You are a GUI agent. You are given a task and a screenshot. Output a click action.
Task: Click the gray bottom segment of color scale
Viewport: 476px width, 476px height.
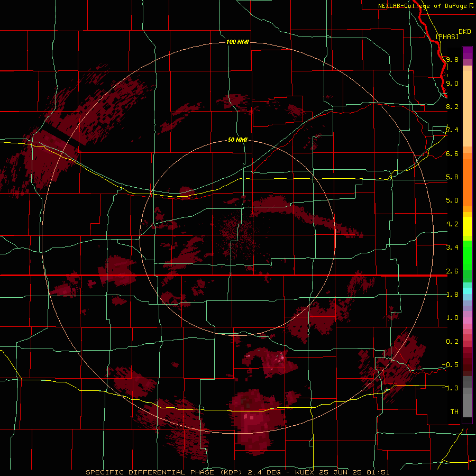coord(467,405)
